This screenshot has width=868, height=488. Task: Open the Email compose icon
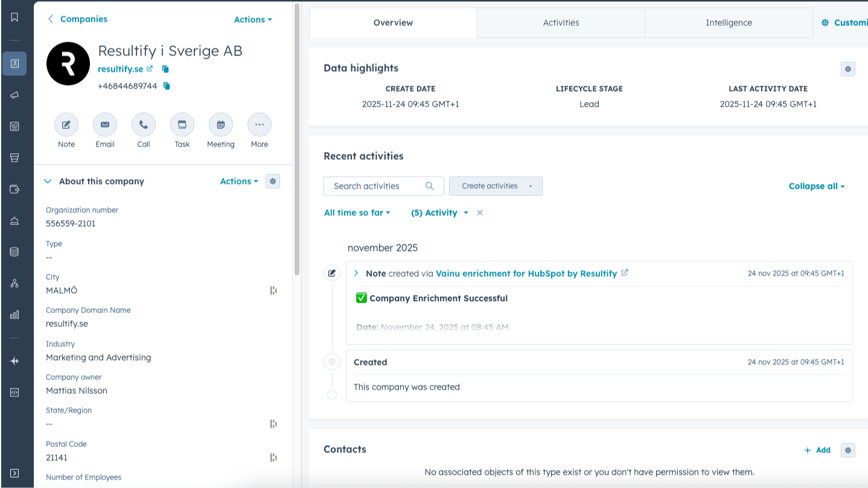click(x=104, y=124)
